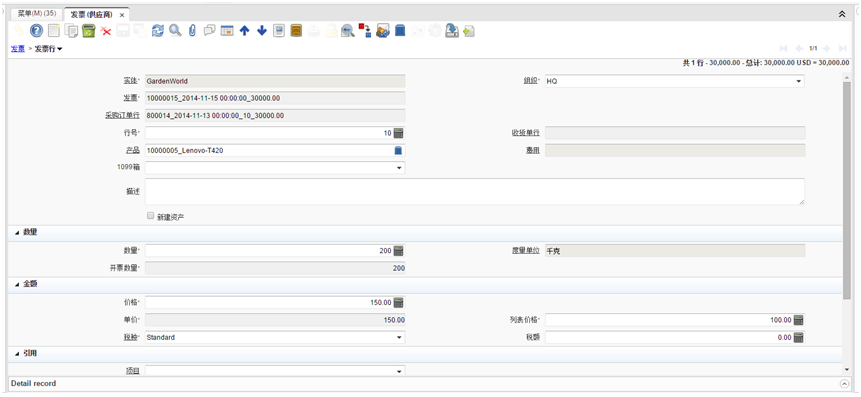Refresh data with the blue arrows icon

158,31
